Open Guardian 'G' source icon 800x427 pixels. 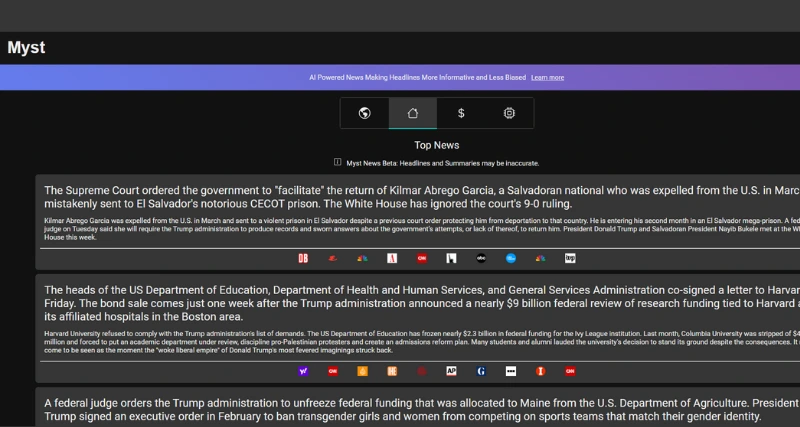[481, 371]
